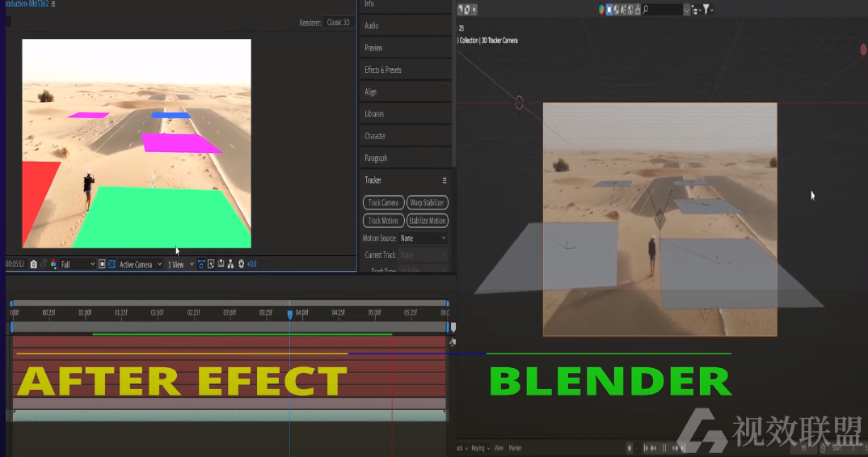The image size is (868, 457).
Task: Click the 02:00f mark on the time ruler
Action: (158, 312)
